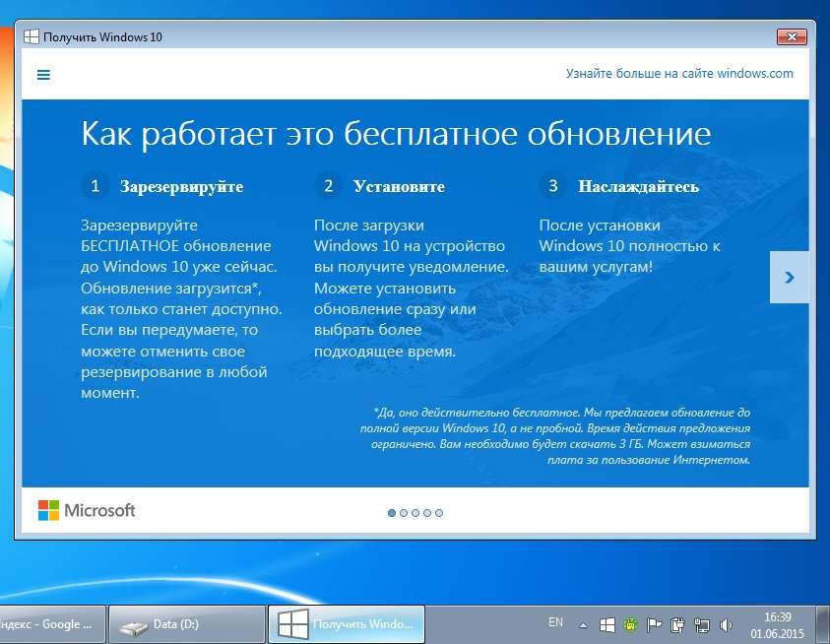Click the 'Наслаждайтесь' heading

coord(638,187)
